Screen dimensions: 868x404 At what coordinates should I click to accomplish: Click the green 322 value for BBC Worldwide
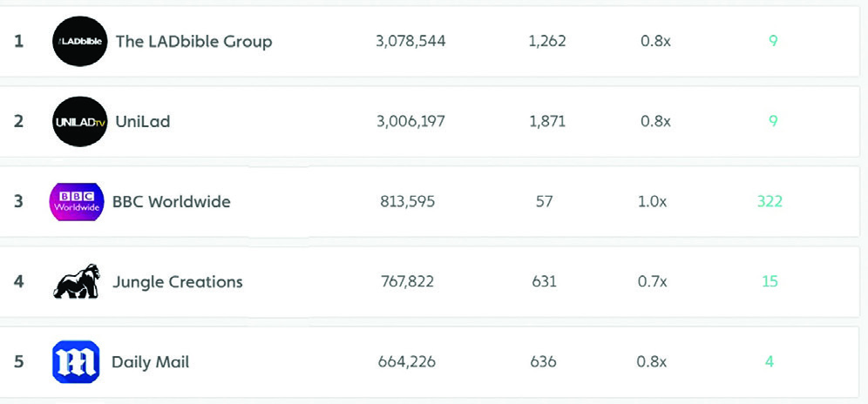coord(770,202)
